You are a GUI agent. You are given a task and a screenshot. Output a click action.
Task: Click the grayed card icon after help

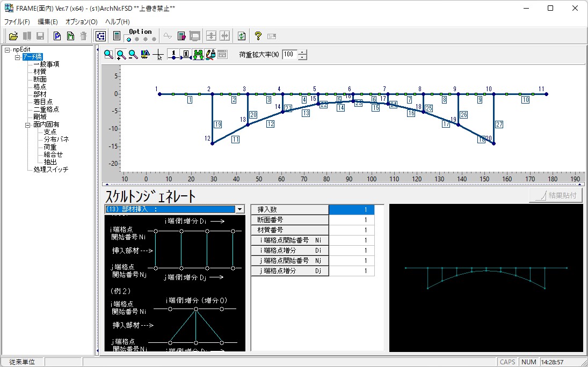pyautogui.click(x=272, y=36)
